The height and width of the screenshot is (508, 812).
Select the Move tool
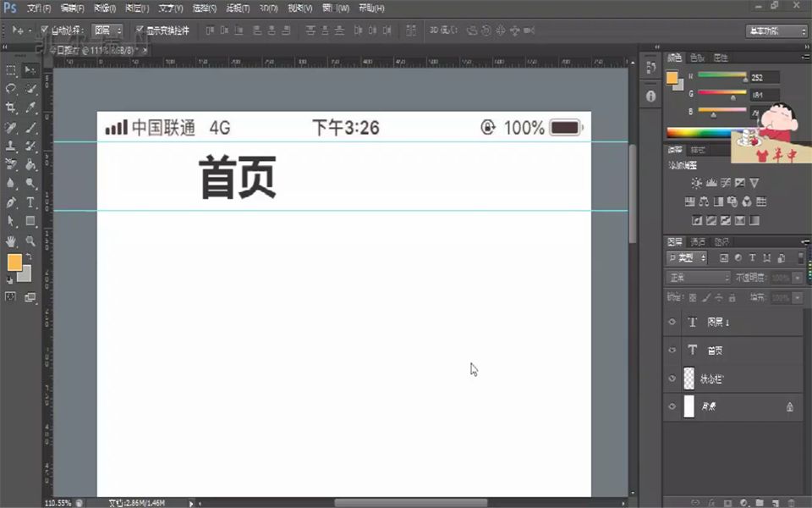(28, 69)
